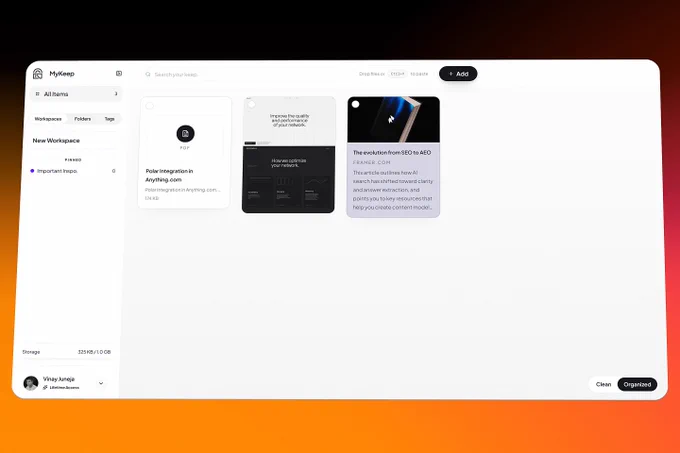Click the Storage 325 KB / 1.0 GB value
The image size is (680, 453).
click(x=94, y=352)
